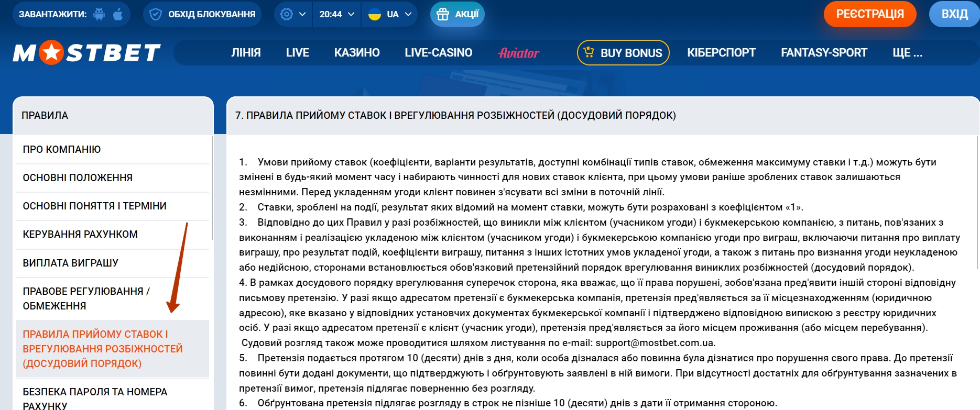Click the rules sidebar scrollbar
The width and height of the screenshot is (980, 410).
(212, 187)
